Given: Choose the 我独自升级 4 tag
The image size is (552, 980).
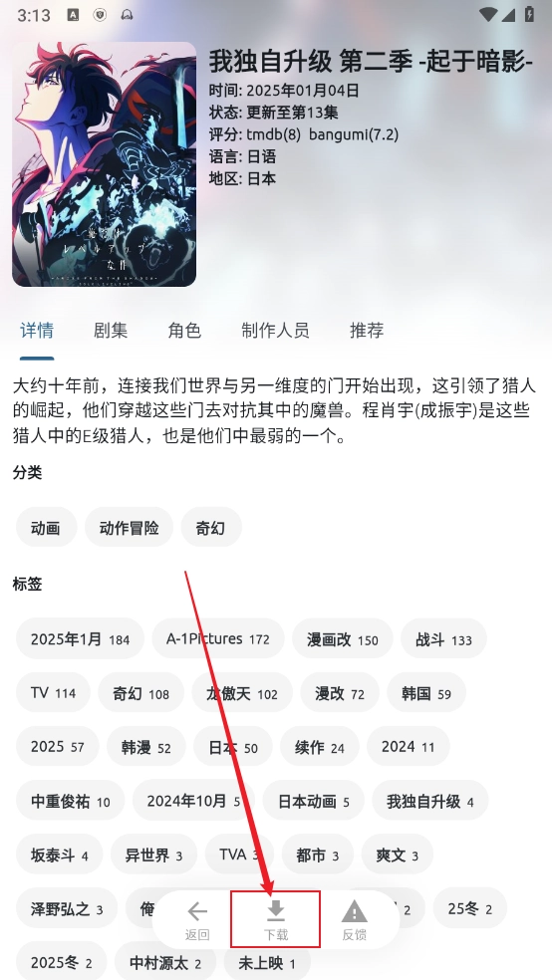Looking at the screenshot, I should click(x=429, y=800).
